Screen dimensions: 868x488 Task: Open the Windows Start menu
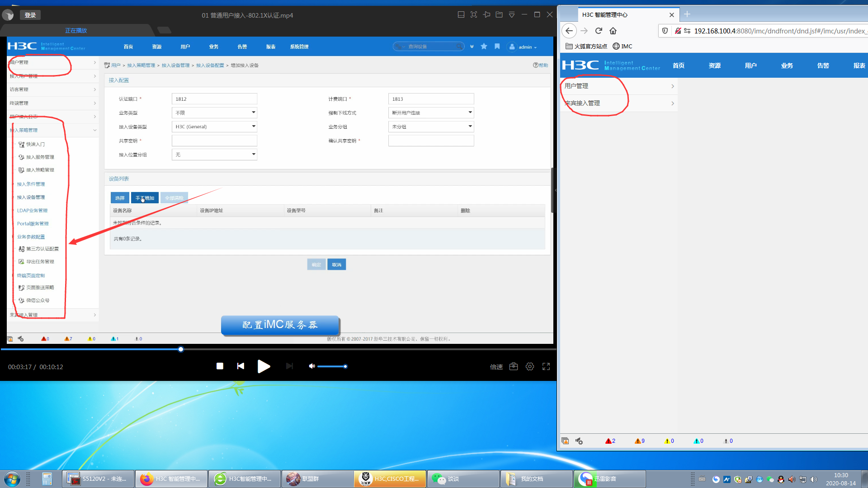(x=12, y=479)
